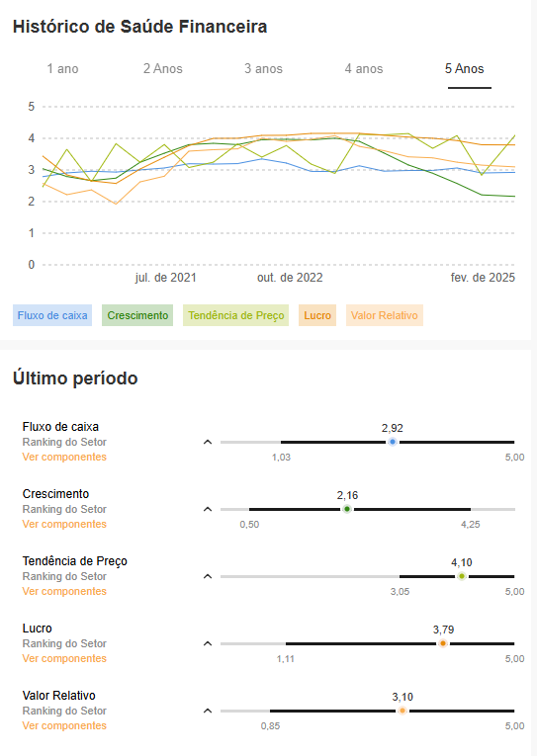Switch to the 2 Anos tab

pyautogui.click(x=163, y=69)
